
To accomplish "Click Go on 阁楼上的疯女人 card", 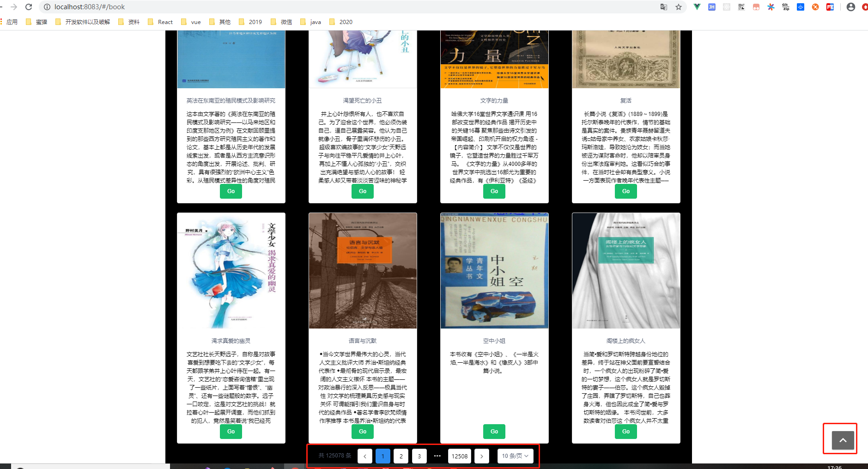I will (x=626, y=432).
